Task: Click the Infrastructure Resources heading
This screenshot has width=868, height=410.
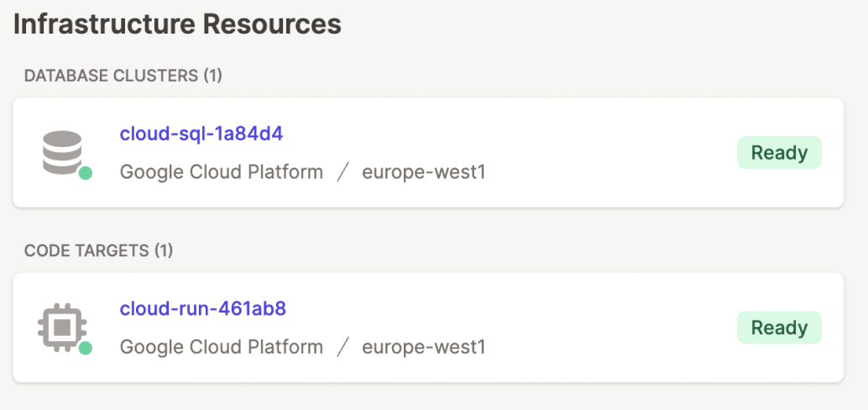Action: (x=177, y=25)
